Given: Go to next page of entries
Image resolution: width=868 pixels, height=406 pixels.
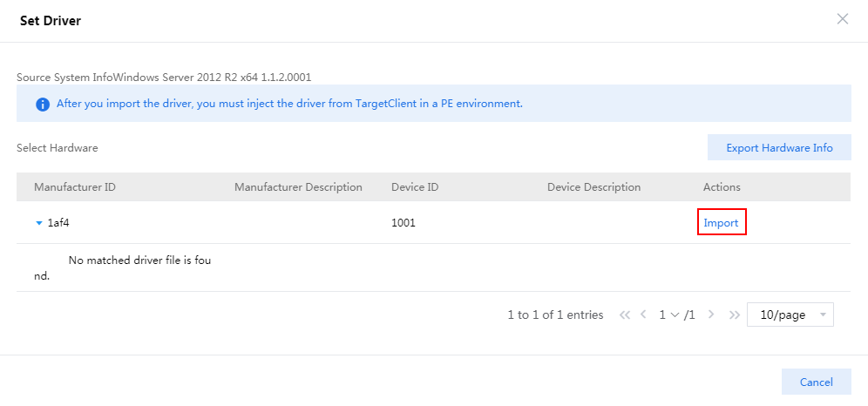Looking at the screenshot, I should [711, 315].
